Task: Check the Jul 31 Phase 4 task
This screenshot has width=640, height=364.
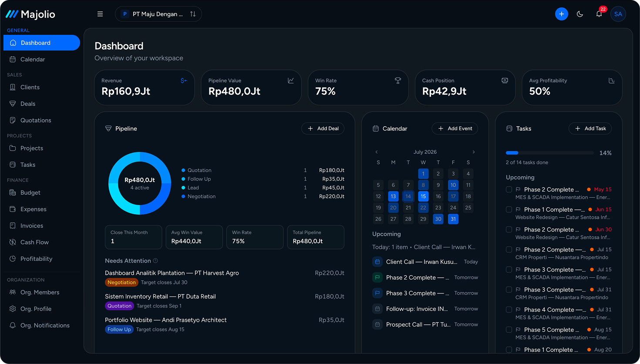Action: click(509, 310)
